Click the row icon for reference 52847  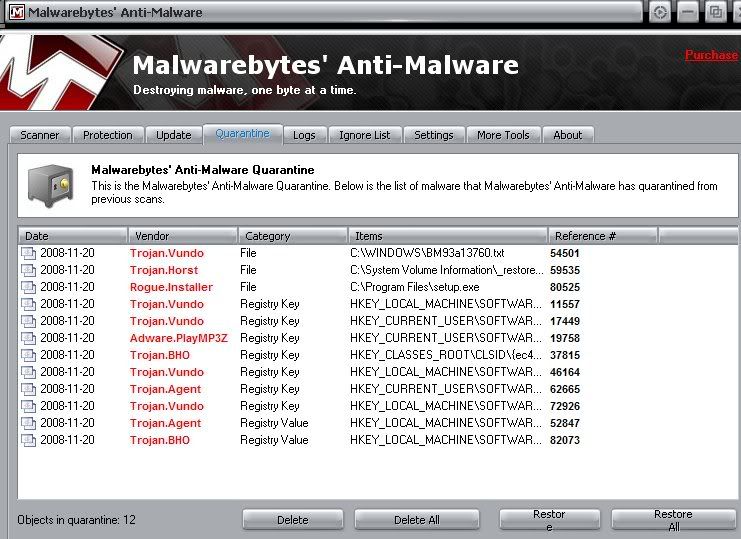click(28, 424)
